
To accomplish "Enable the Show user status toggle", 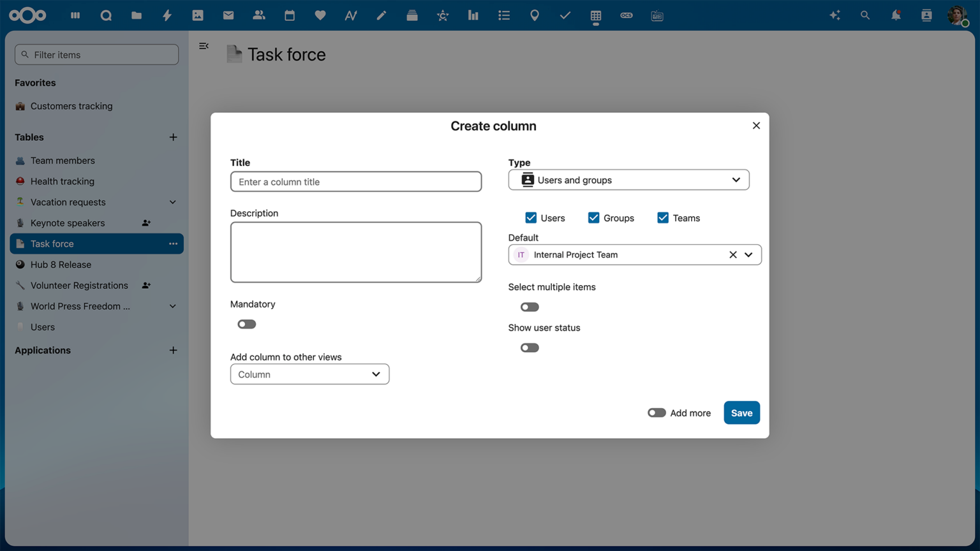I will (x=530, y=348).
